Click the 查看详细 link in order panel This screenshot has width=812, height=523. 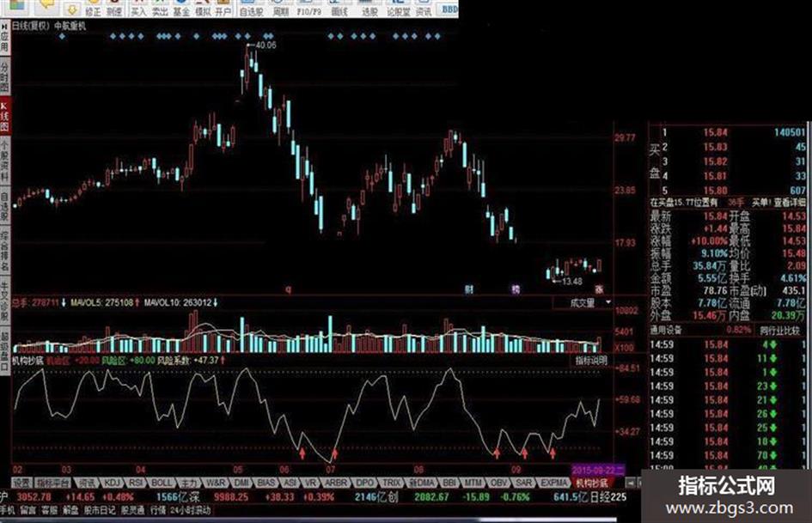[x=791, y=203]
